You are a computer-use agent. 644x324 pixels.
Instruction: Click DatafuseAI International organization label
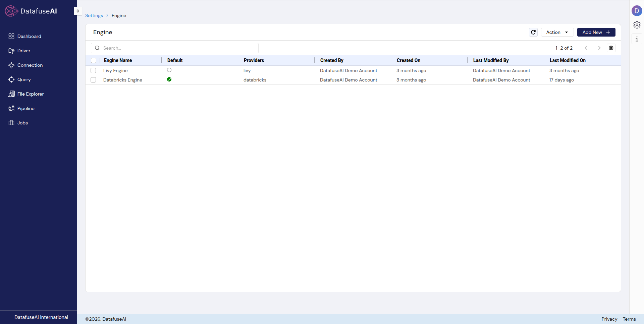pos(41,317)
